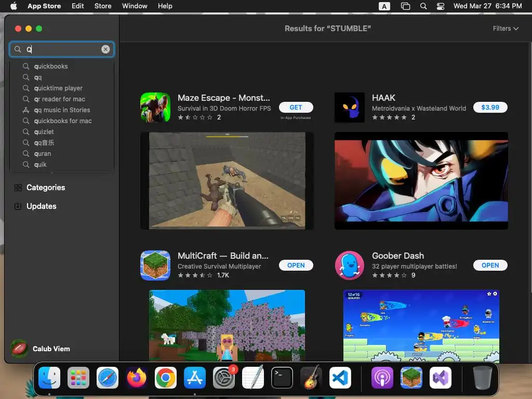
Task: Clear the search field text
Action: coord(105,49)
